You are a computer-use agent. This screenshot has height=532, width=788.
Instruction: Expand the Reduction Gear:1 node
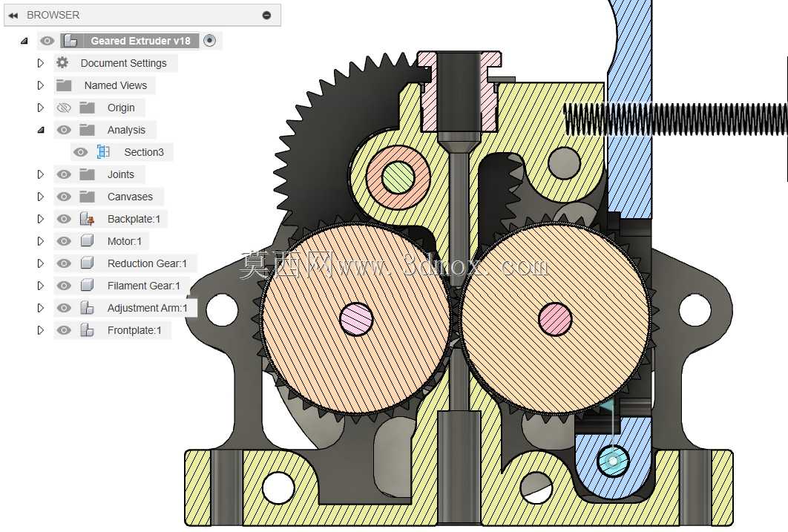point(41,263)
